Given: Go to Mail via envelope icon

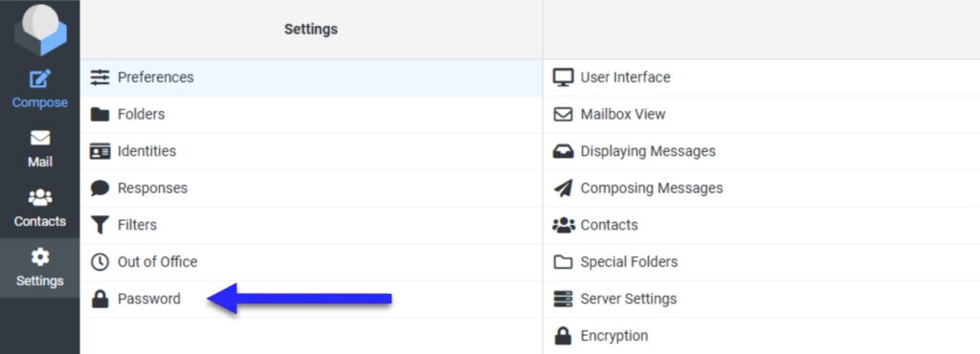Looking at the screenshot, I should [40, 138].
